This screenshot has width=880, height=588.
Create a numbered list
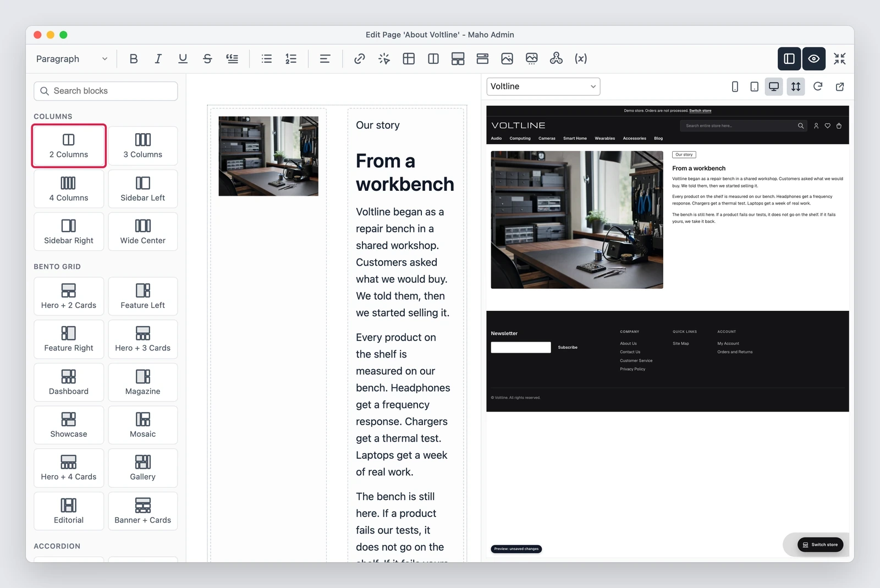tap(291, 59)
